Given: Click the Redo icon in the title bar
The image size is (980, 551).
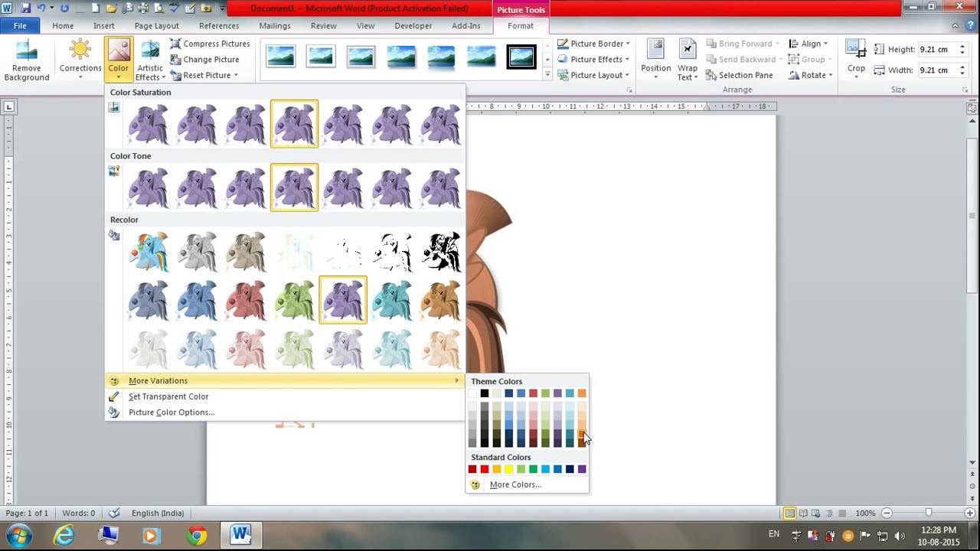Looking at the screenshot, I should pyautogui.click(x=64, y=8).
